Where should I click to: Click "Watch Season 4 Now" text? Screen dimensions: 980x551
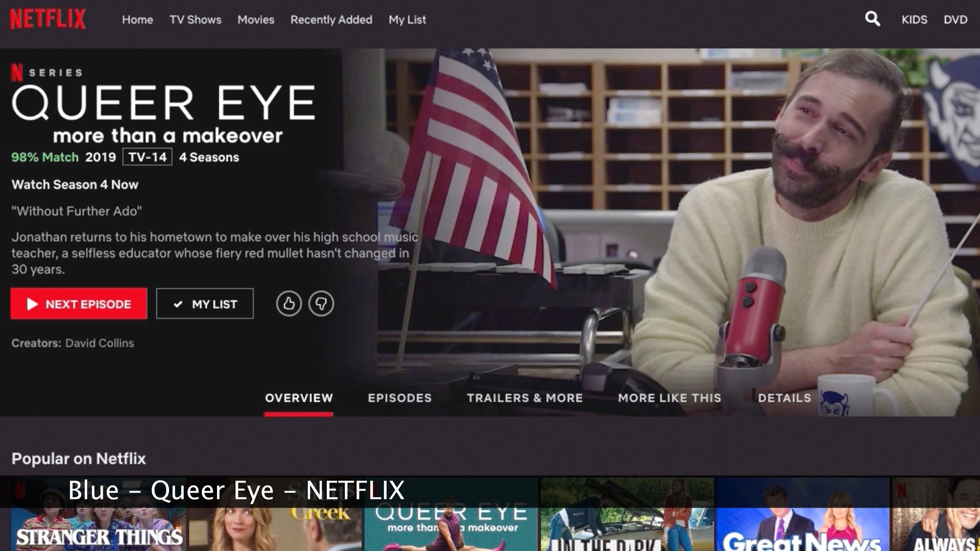(75, 185)
